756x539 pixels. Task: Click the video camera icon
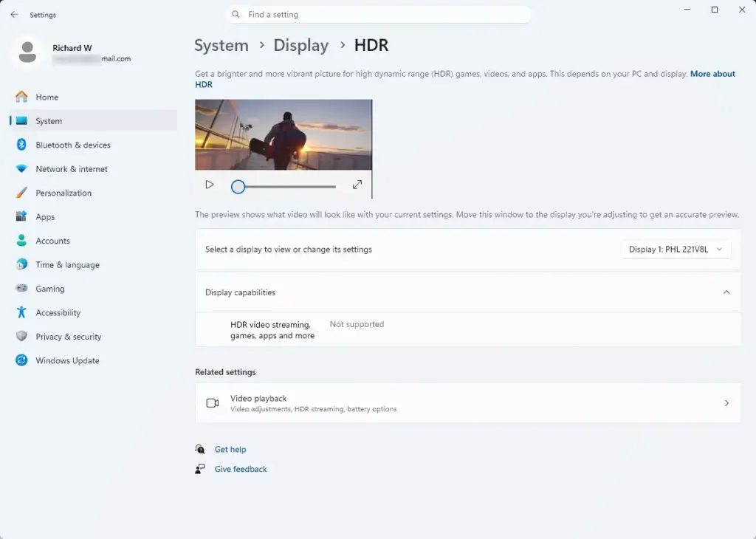pos(212,403)
